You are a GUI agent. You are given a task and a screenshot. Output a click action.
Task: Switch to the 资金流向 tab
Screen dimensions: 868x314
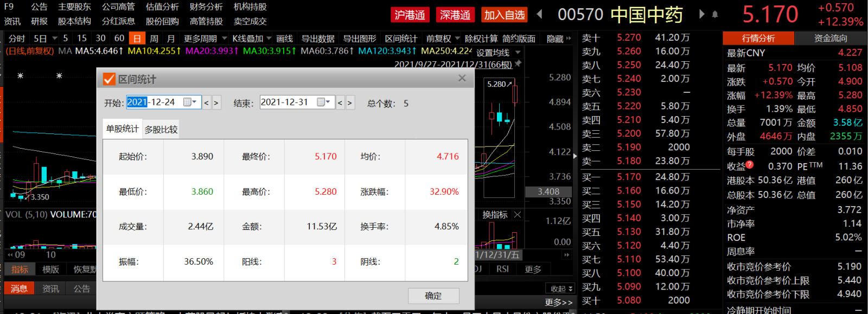click(830, 39)
